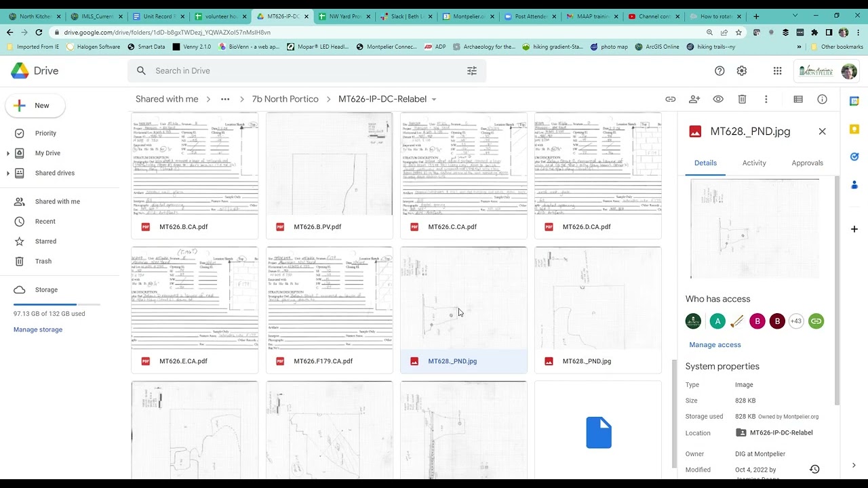Select the MT626.C.CA.pdf file
The width and height of the screenshot is (868, 488).
(463, 176)
